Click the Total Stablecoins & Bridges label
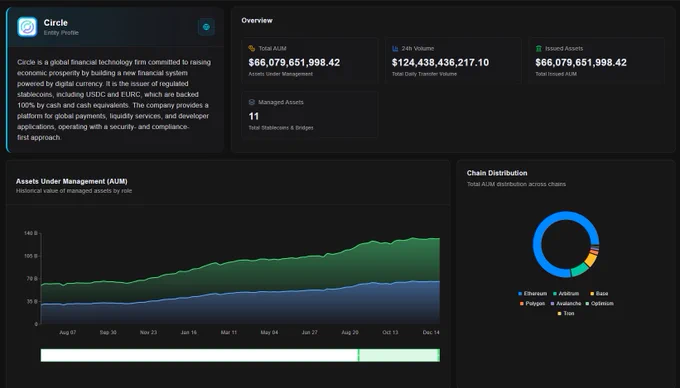The image size is (680, 388). coord(281,128)
